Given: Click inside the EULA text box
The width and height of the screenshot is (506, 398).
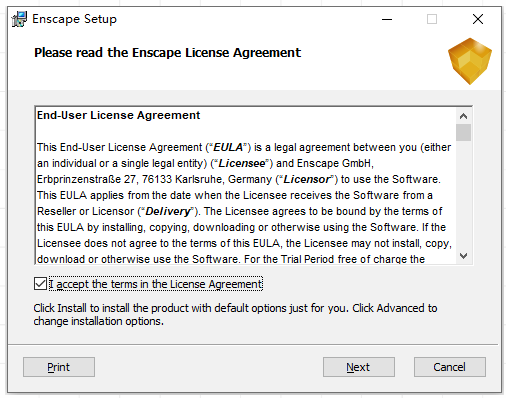Looking at the screenshot, I should click(245, 185).
